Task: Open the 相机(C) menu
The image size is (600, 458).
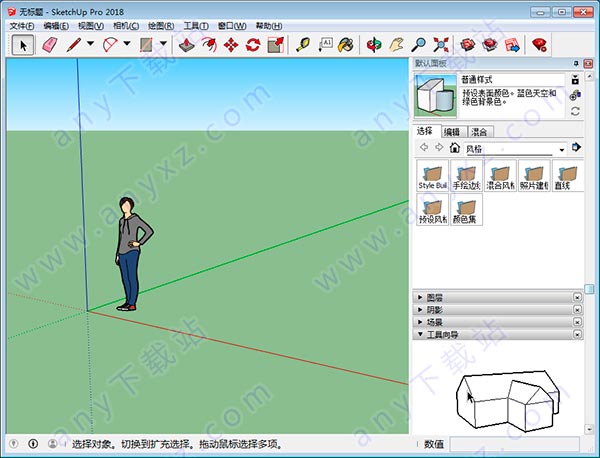Action: 126,26
